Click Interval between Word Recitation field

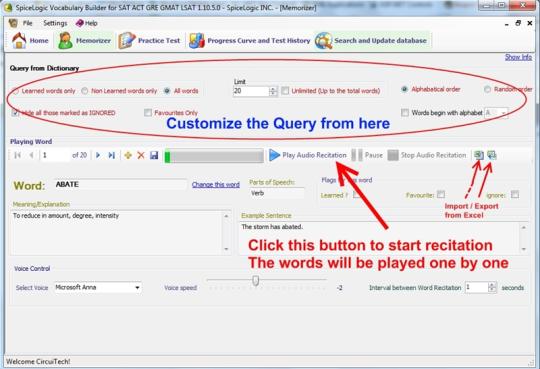477,287
